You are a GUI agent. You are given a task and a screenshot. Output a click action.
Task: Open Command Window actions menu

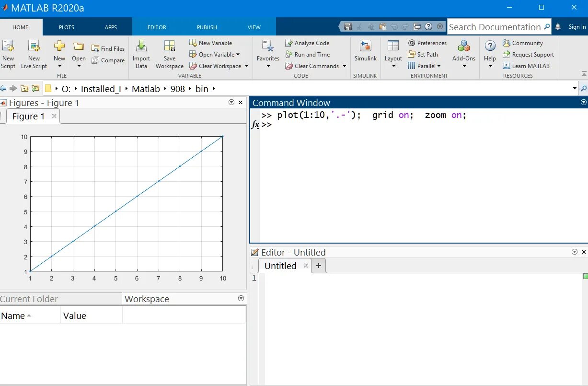pos(583,103)
